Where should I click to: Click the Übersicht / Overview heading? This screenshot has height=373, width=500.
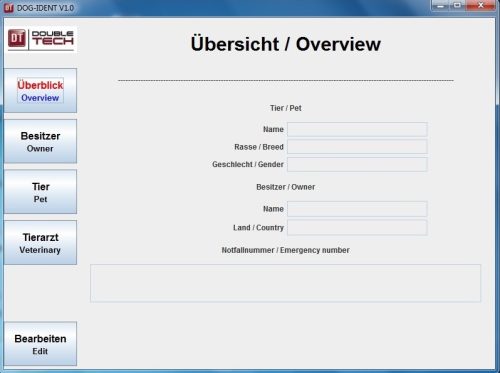click(x=286, y=44)
